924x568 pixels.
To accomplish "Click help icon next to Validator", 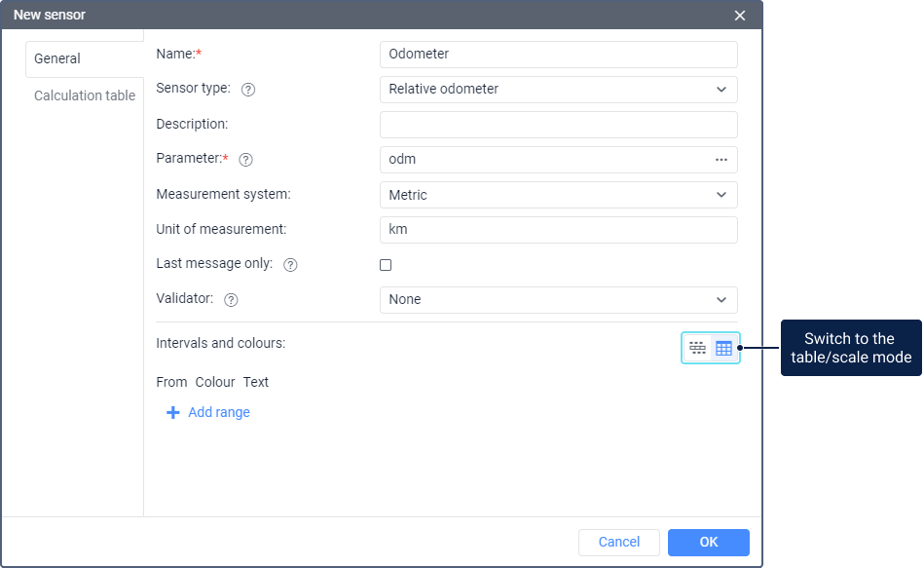I will tap(231, 300).
